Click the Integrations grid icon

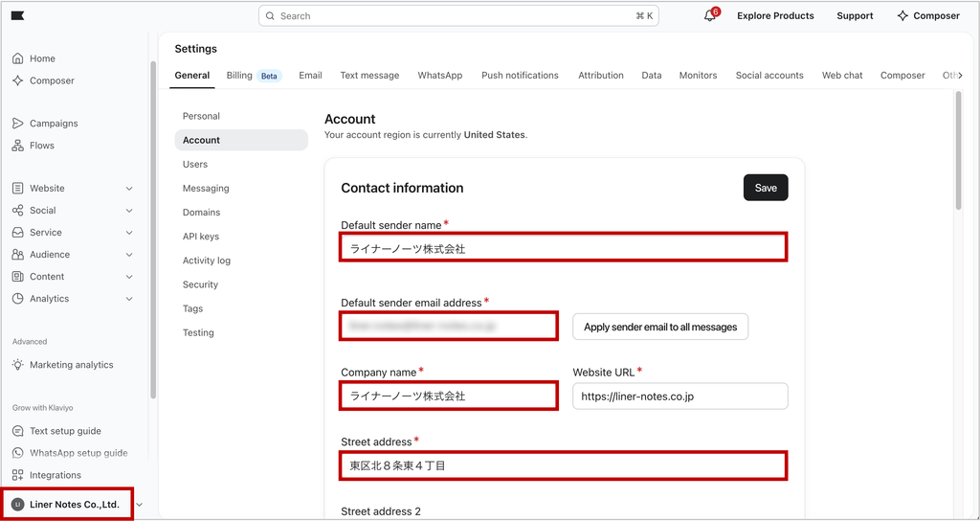18,475
